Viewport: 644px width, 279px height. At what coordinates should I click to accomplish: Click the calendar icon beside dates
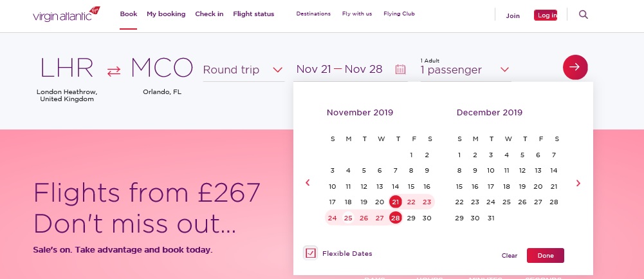point(400,69)
